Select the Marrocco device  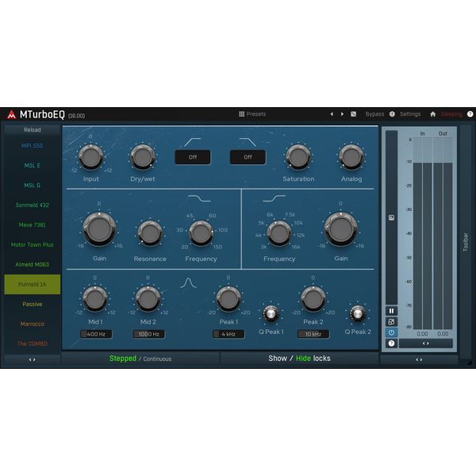pos(33,324)
